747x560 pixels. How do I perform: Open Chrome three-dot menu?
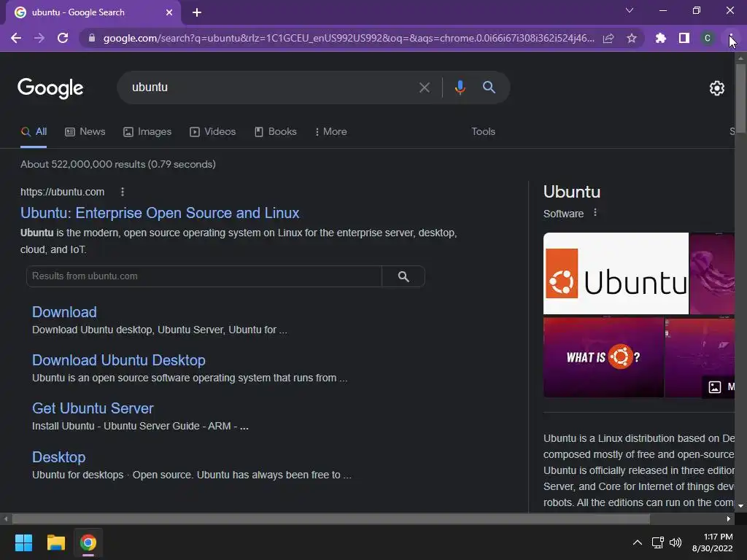point(730,38)
